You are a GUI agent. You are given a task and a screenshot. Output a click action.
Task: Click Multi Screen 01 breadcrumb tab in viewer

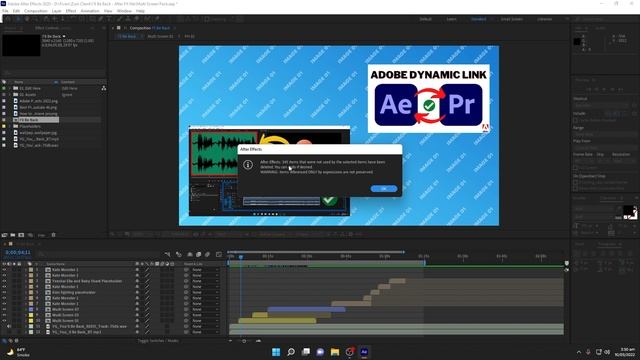[x=160, y=36]
